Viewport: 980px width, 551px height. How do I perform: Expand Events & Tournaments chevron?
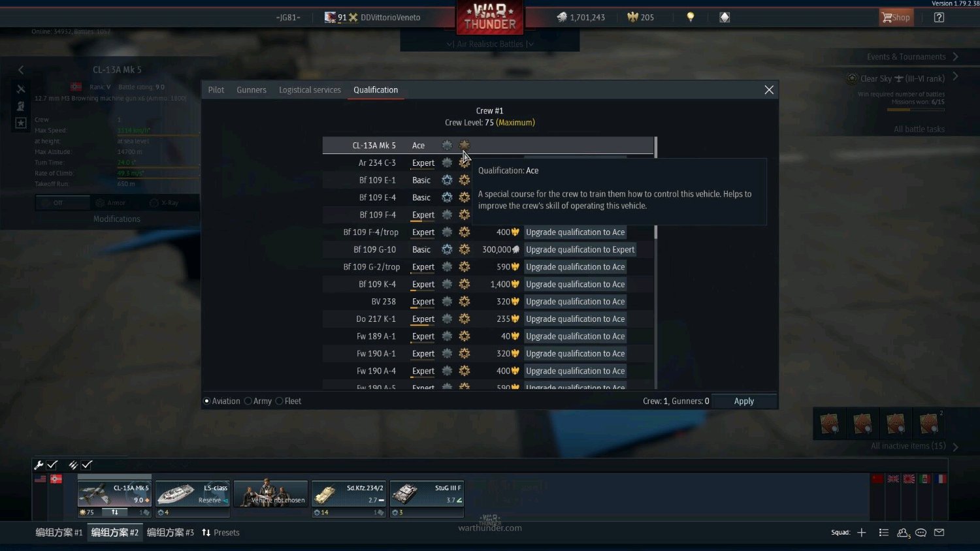(x=955, y=57)
